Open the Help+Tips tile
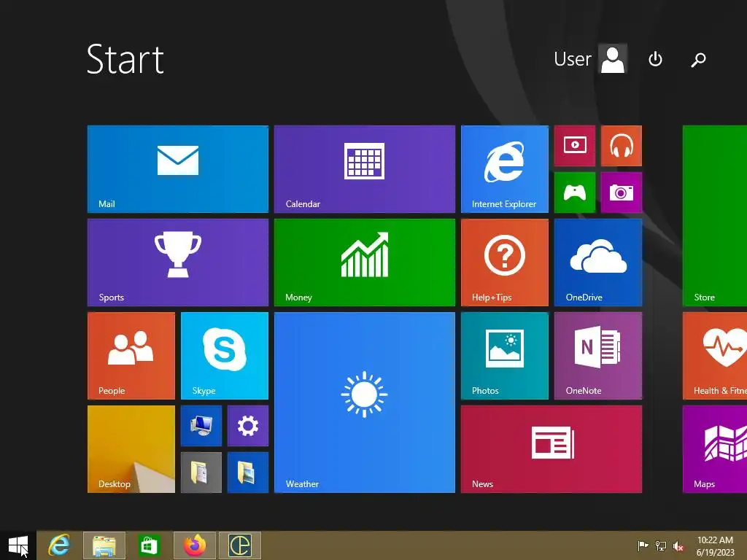 pos(505,262)
